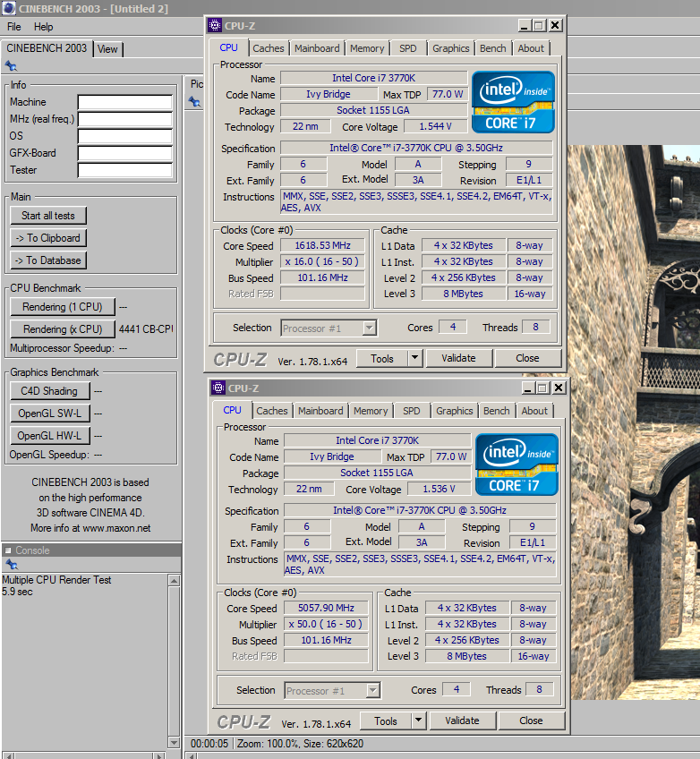This screenshot has width=700, height=759.
Task: Click the pin icon below CINEBENCH 2003 tab
Action: pyautogui.click(x=11, y=66)
